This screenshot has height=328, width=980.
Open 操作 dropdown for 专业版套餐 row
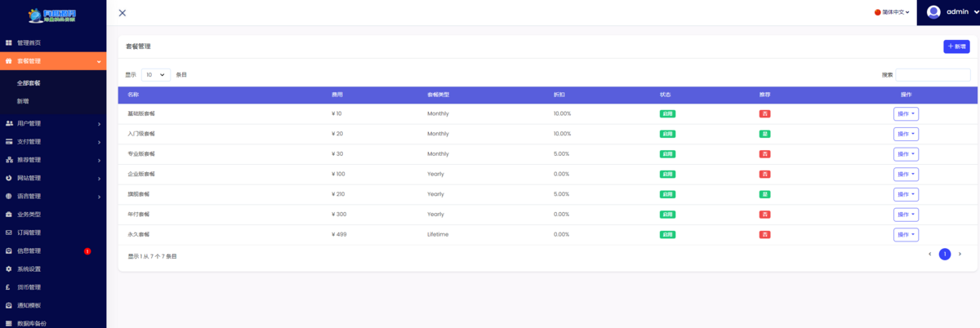tap(906, 154)
